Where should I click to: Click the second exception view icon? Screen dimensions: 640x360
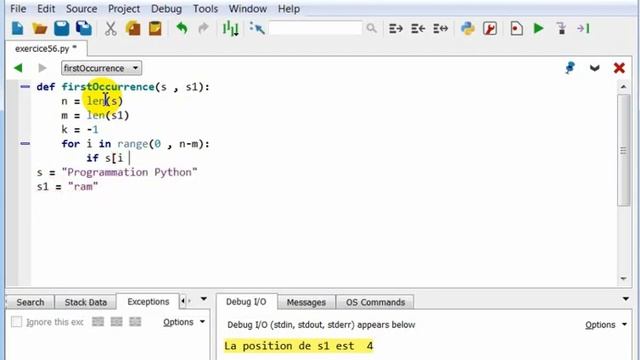(117, 322)
